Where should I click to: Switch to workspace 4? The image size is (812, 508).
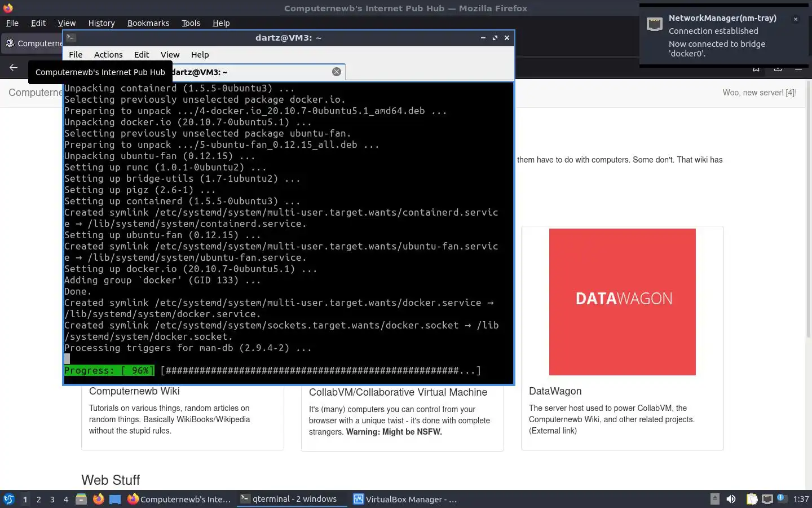click(65, 499)
